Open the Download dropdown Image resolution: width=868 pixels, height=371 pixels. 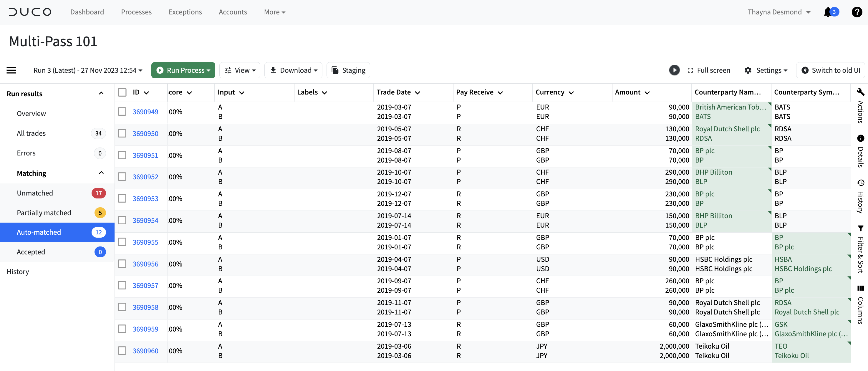tap(293, 70)
